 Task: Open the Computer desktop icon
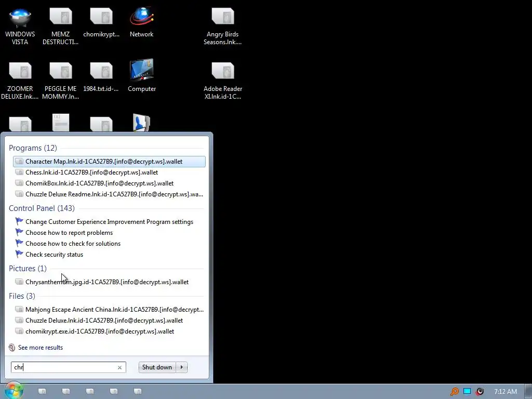coord(142,75)
